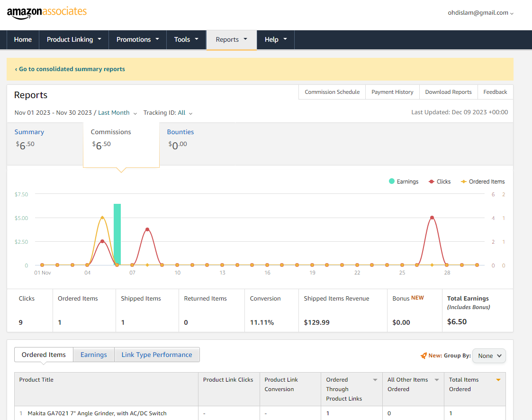Select the Ordered Items tab
Image resolution: width=532 pixels, height=420 pixels.
point(44,355)
